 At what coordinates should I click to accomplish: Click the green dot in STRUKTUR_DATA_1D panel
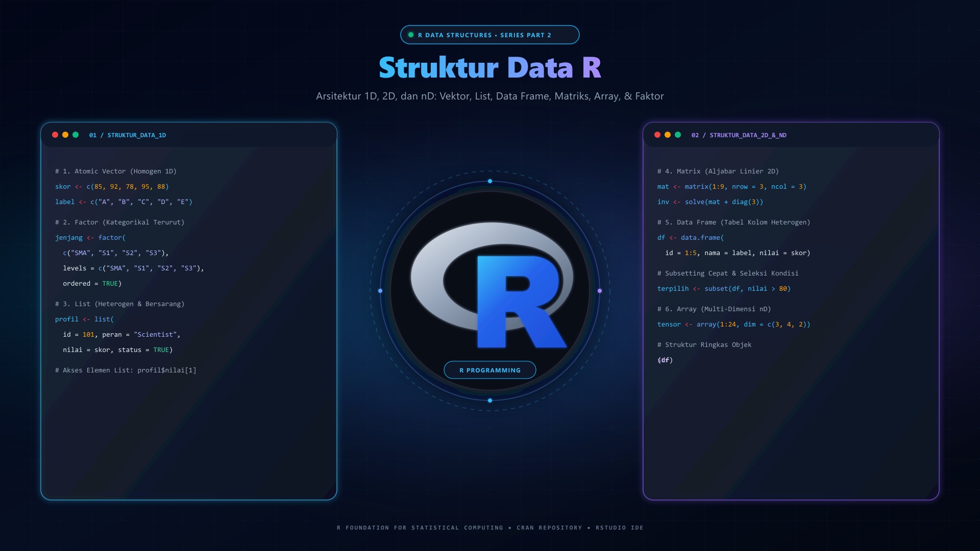[x=76, y=135]
